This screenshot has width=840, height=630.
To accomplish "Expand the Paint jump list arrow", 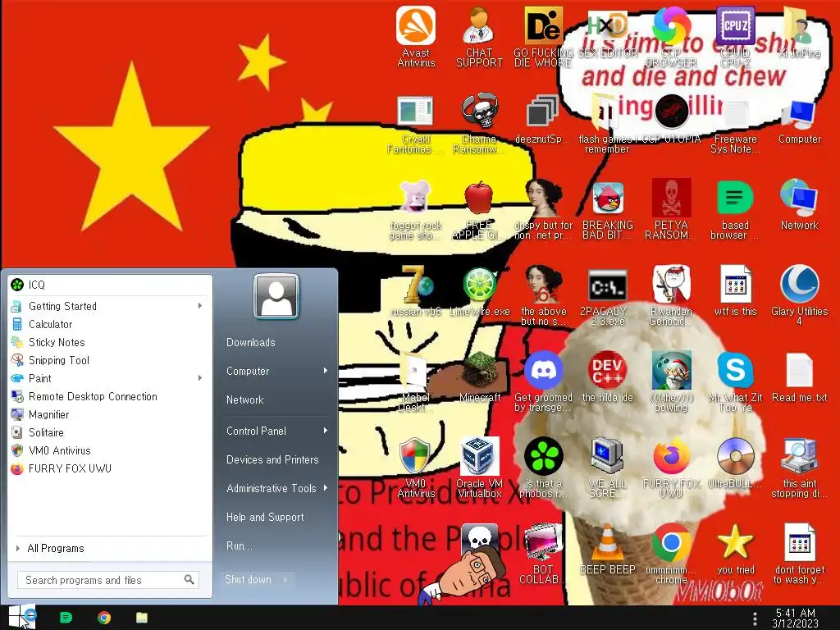I will click(x=200, y=378).
